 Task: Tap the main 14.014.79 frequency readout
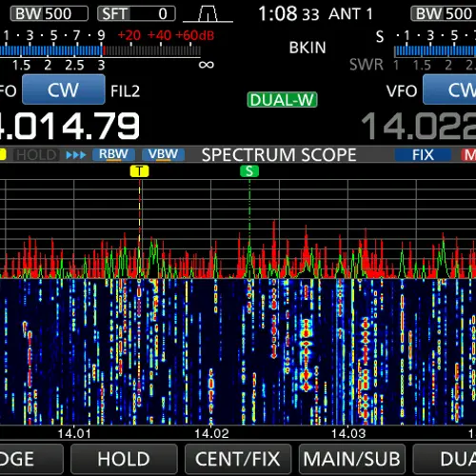pyautogui.click(x=69, y=127)
